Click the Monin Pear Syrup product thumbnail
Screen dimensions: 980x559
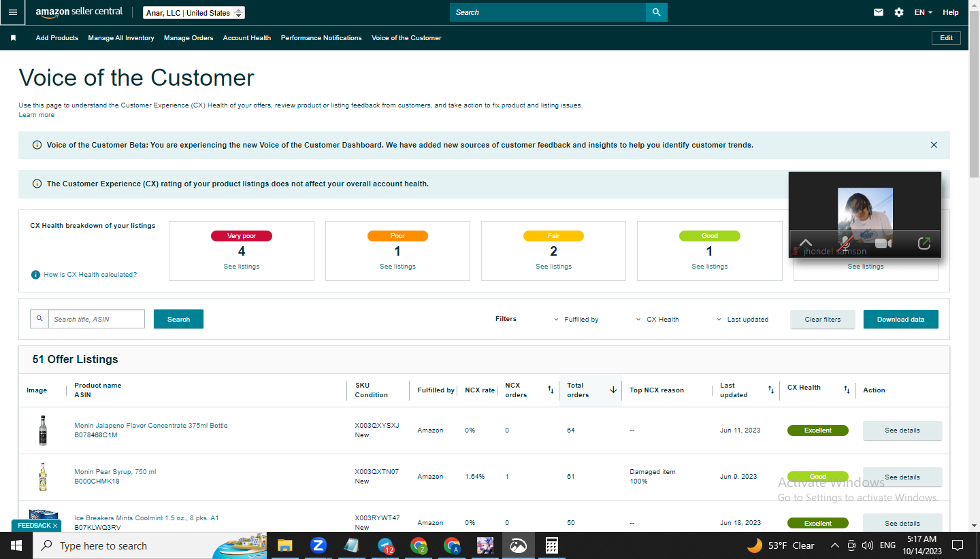tap(43, 477)
